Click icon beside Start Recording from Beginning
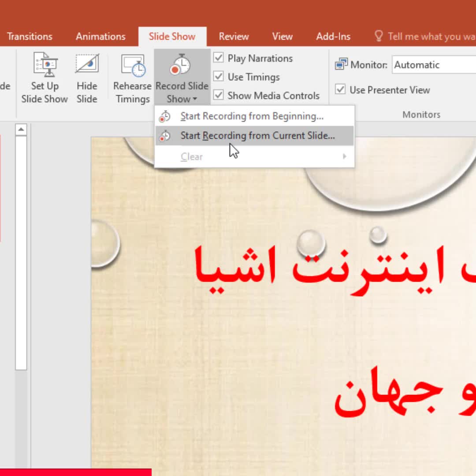Screen dimensions: 476x476 (x=165, y=117)
